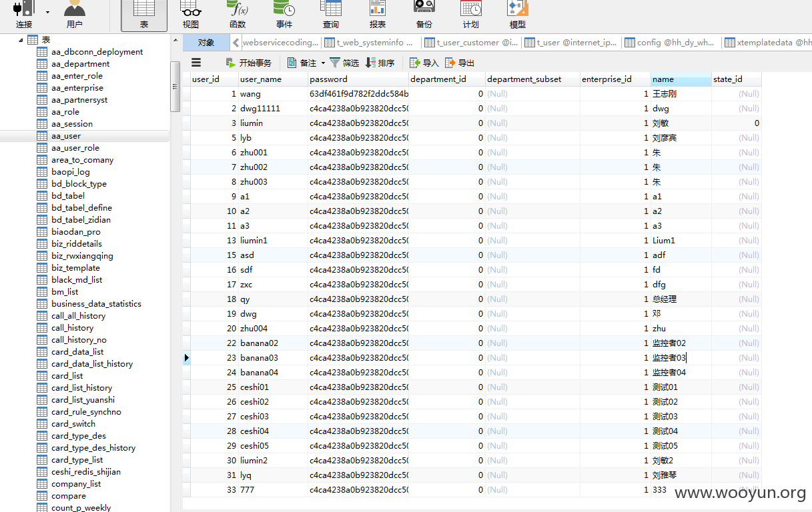The image size is (812, 512).
Task: Select bd_block_type table in tree
Action: click(79, 184)
